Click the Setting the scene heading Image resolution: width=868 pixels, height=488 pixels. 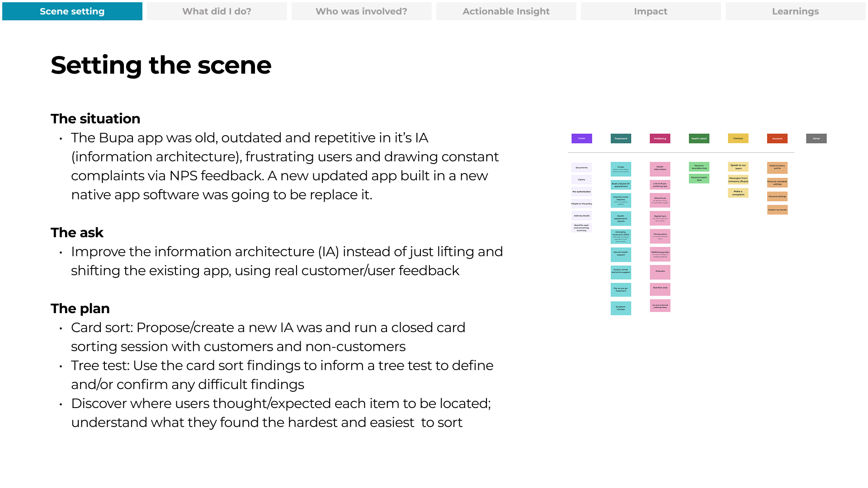(161, 65)
